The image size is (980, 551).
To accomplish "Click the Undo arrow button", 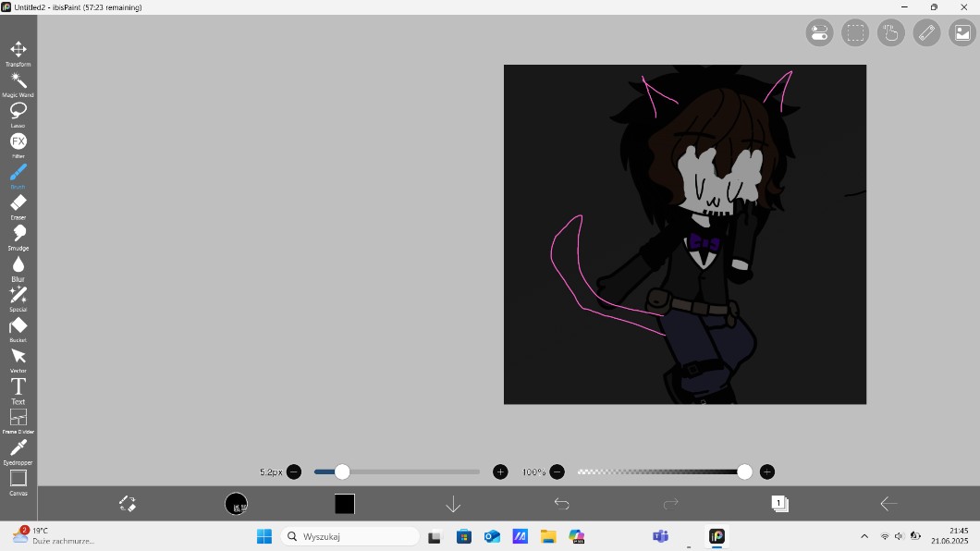I will click(561, 504).
